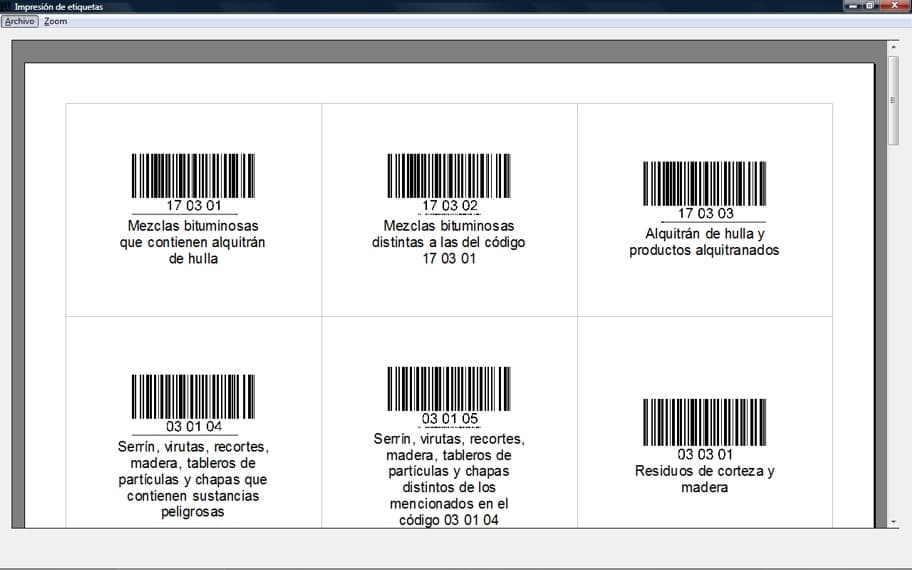Click the barcode for code 03 01 04
Image resolution: width=912 pixels, height=570 pixels.
point(193,397)
